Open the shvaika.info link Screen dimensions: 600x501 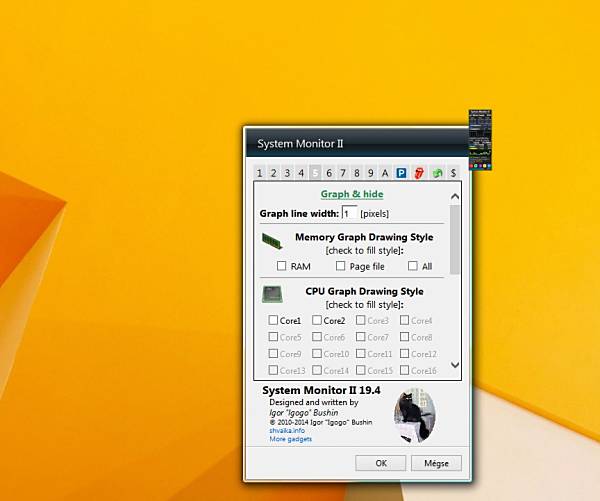coord(287,431)
